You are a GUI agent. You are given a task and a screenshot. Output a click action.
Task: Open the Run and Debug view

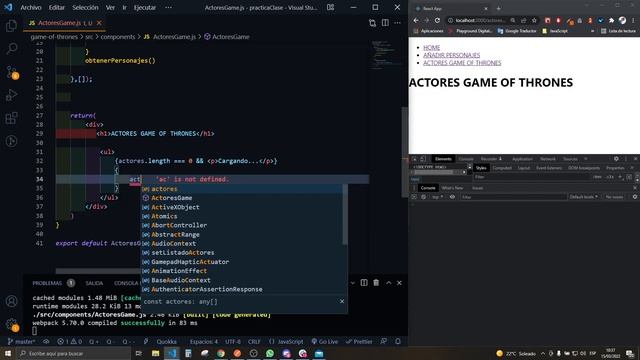click(x=11, y=95)
